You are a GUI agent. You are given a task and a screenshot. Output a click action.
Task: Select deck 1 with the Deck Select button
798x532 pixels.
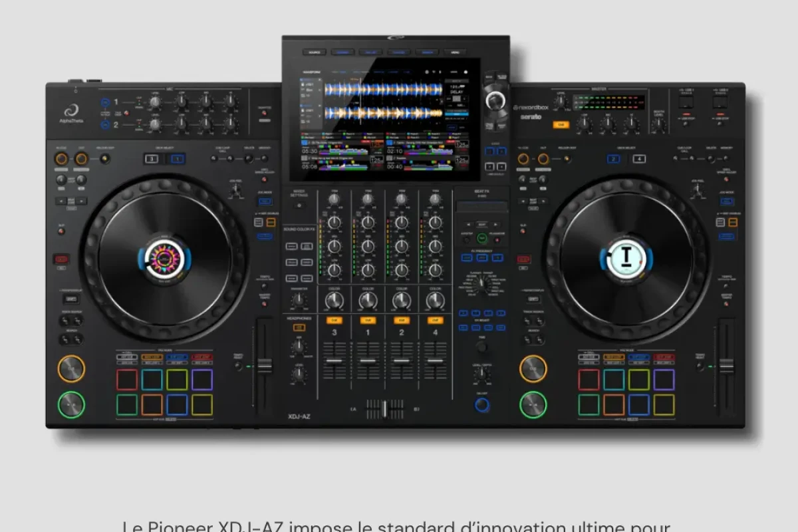coord(177,159)
